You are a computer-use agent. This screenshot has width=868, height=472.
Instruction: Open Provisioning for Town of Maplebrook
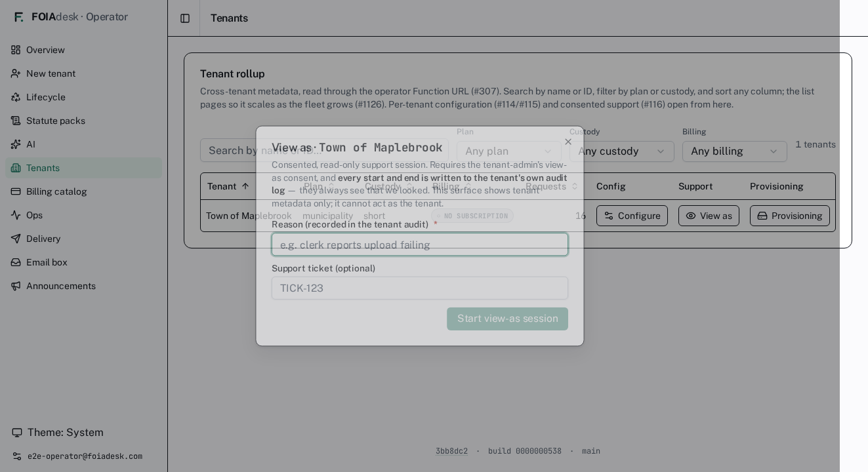coord(790,216)
